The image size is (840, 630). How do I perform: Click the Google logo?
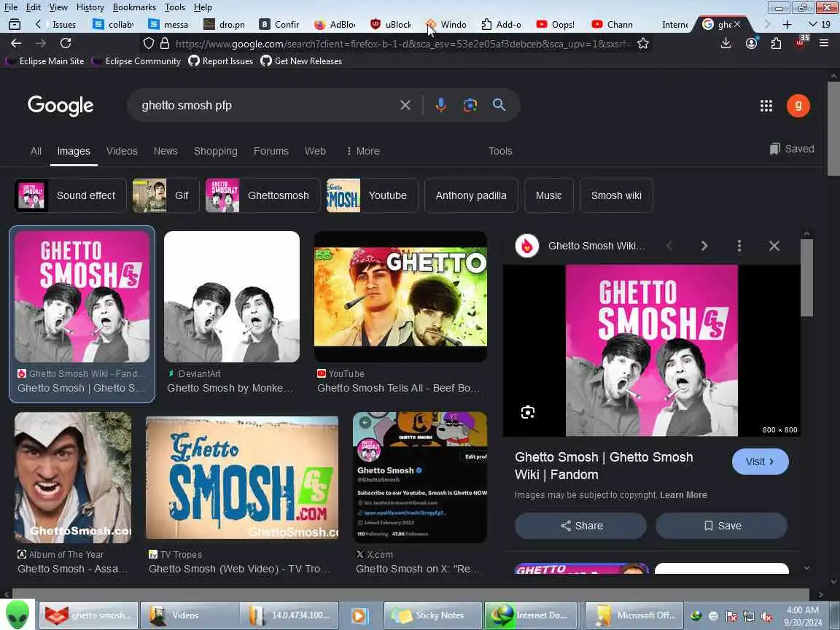coord(61,106)
